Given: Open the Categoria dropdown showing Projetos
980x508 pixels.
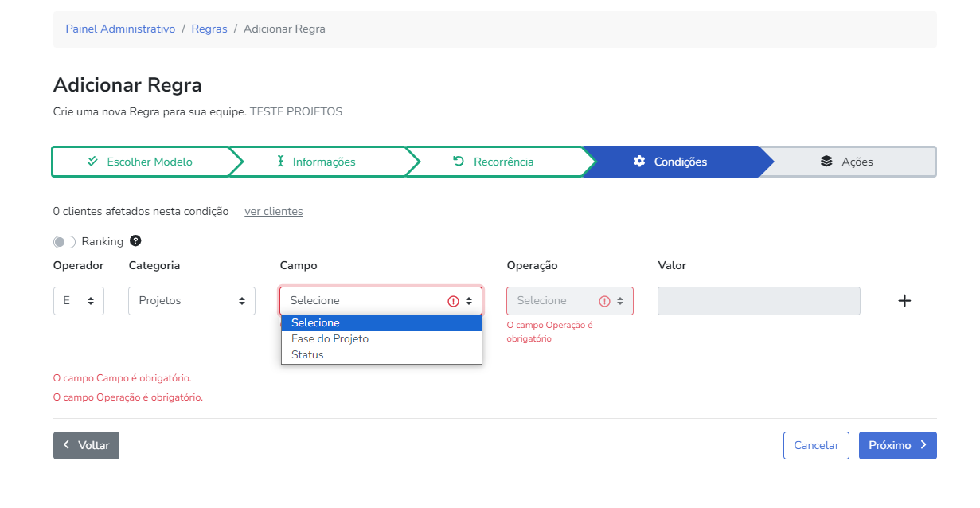Looking at the screenshot, I should 191,301.
